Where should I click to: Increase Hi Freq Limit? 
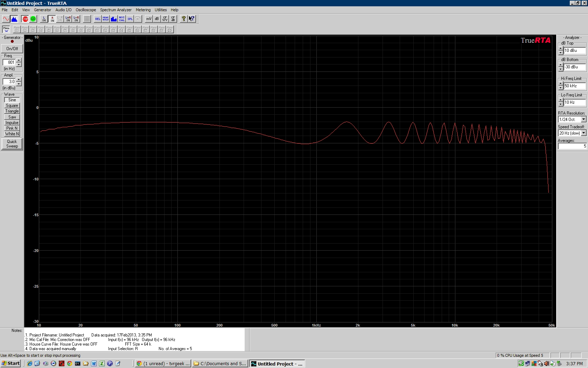[x=561, y=84]
